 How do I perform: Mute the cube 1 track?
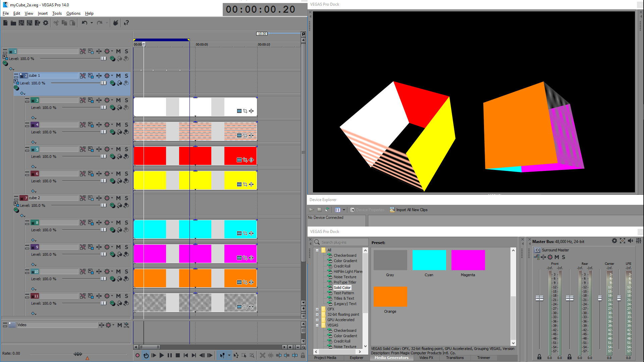(x=118, y=76)
